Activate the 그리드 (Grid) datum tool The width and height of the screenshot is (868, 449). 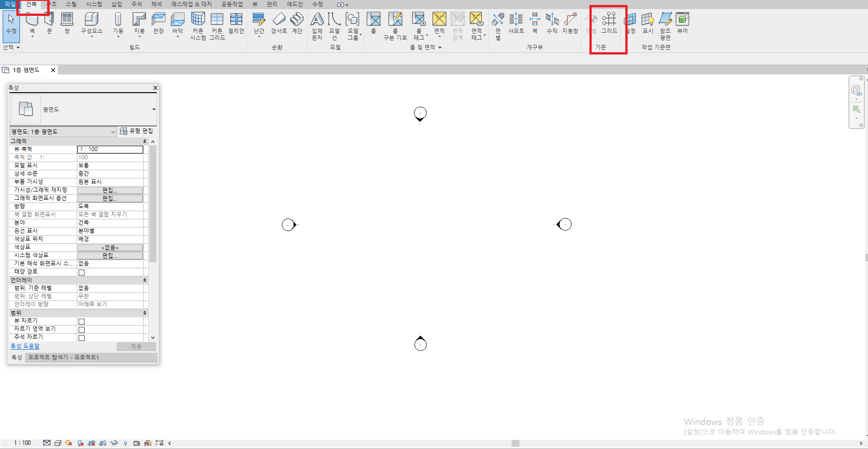[609, 23]
